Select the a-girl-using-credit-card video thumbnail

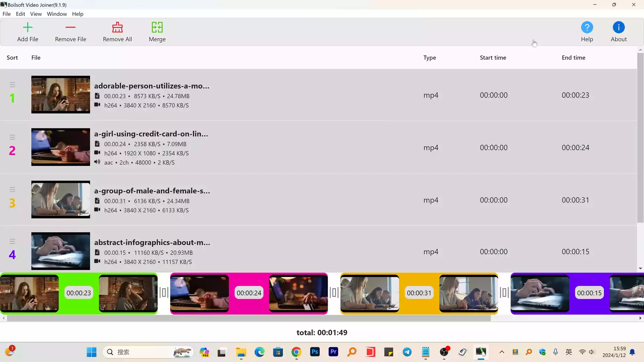pyautogui.click(x=61, y=147)
